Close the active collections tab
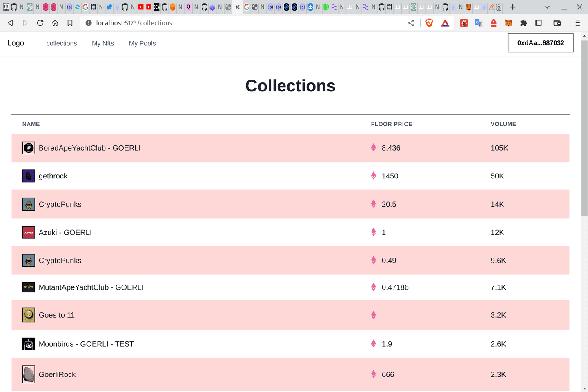The width and height of the screenshot is (588, 392). (237, 7)
